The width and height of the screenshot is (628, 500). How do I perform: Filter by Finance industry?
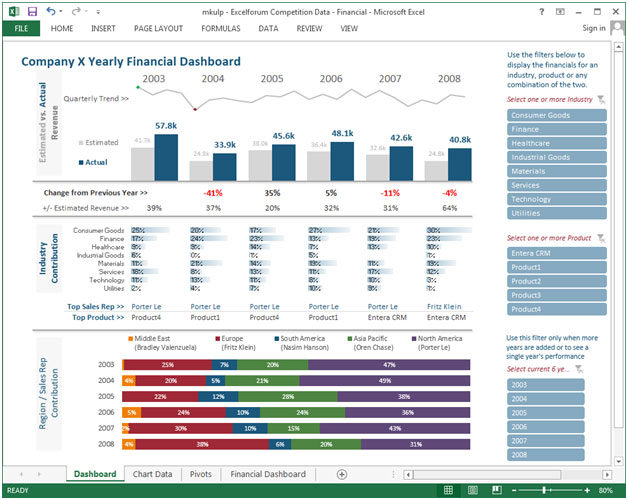(557, 129)
